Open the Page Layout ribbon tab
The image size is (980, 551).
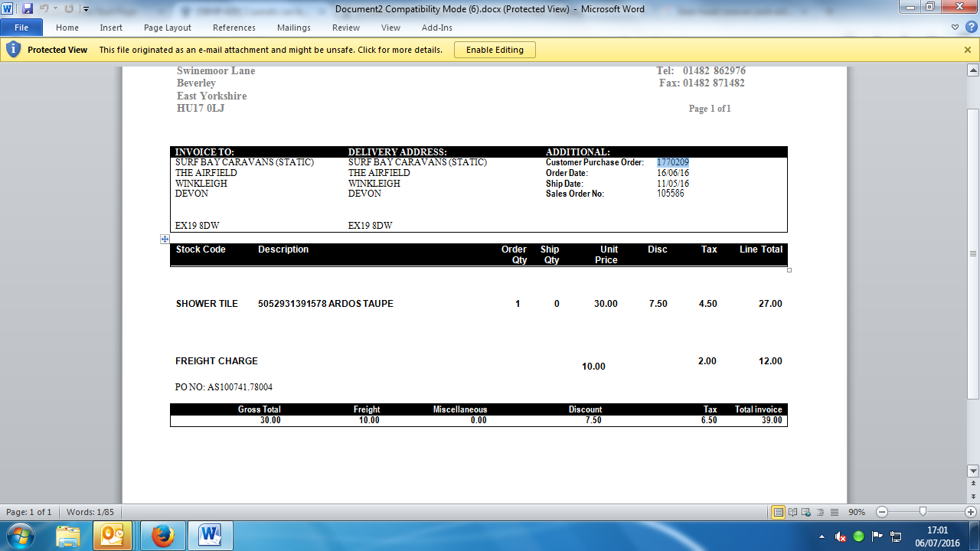point(168,28)
